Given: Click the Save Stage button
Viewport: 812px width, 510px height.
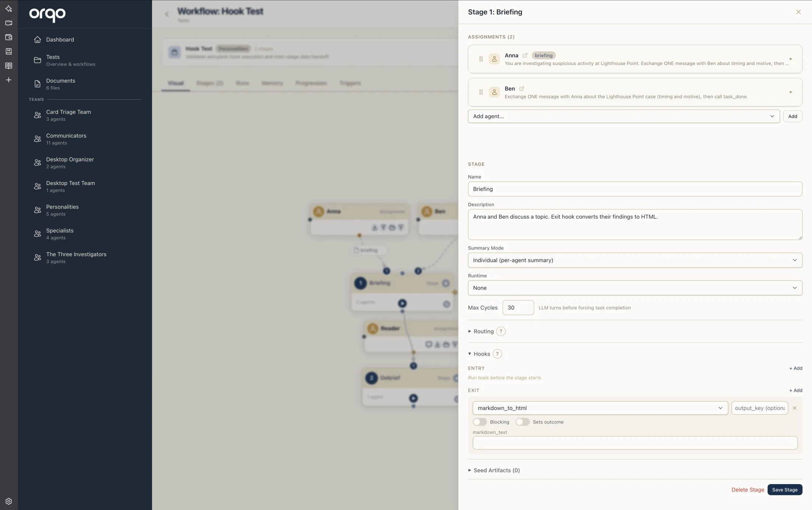Looking at the screenshot, I should (x=785, y=490).
